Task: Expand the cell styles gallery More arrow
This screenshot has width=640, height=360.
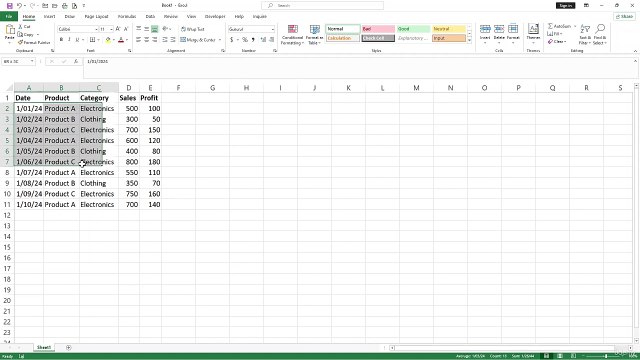Action: click(x=469, y=40)
